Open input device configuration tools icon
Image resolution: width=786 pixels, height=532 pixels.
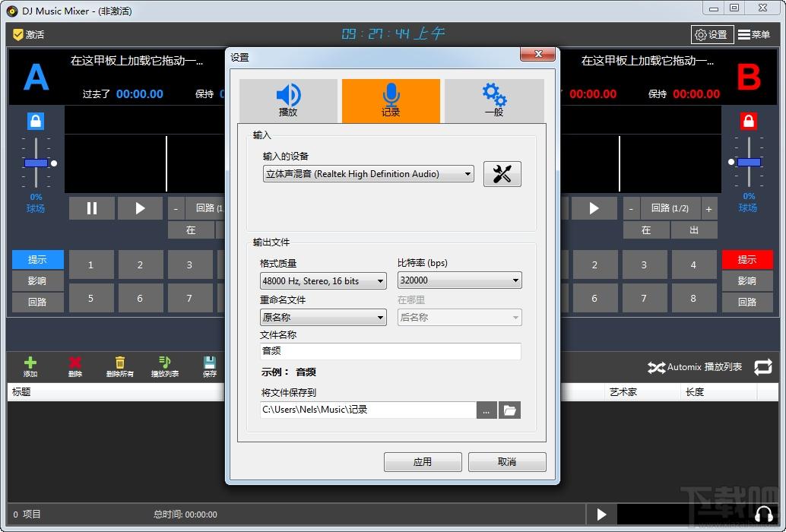[x=502, y=174]
